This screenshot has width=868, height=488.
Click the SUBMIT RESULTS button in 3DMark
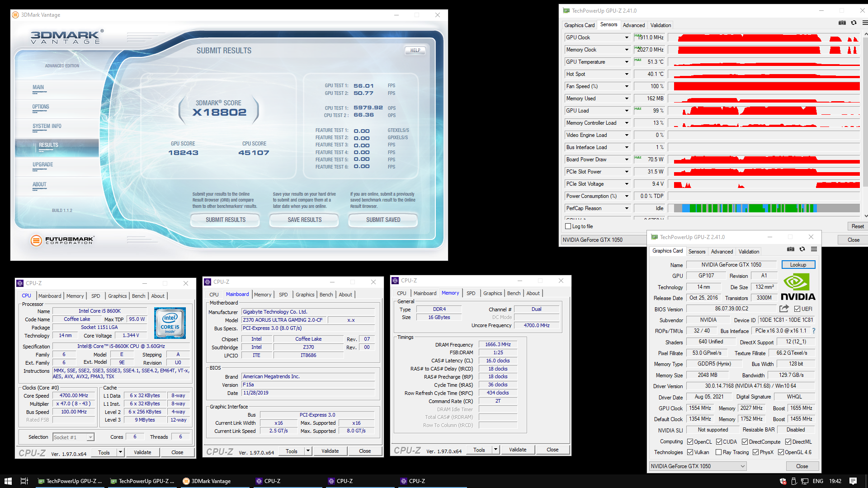coord(226,220)
